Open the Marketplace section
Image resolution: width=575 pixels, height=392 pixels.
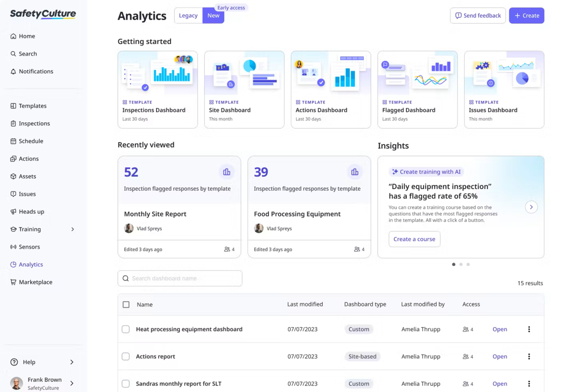click(36, 282)
